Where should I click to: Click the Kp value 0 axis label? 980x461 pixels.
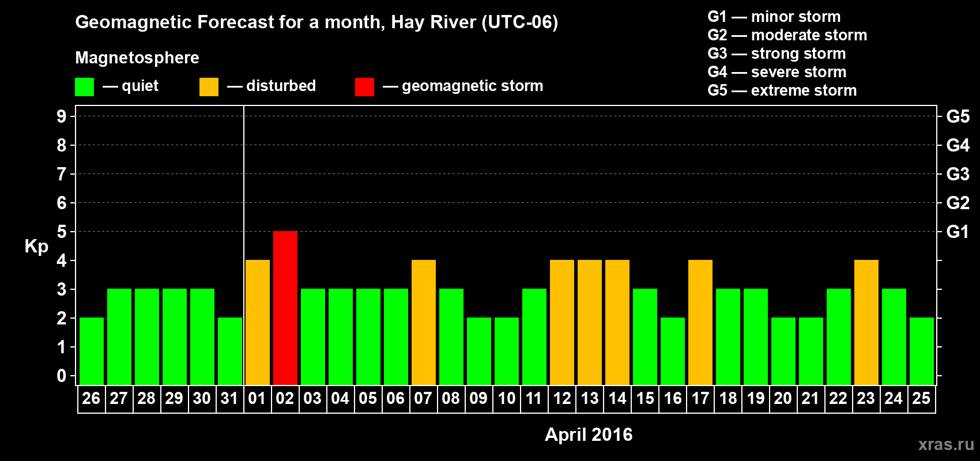[x=62, y=376]
